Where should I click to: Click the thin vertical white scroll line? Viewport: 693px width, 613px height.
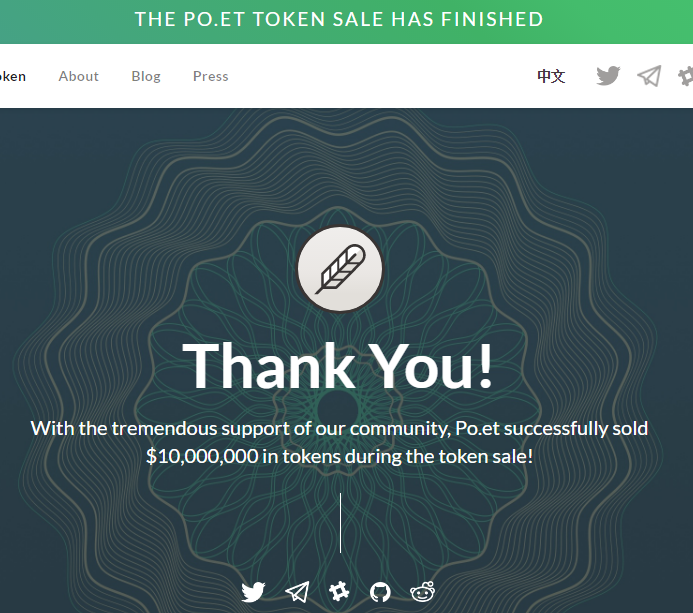[x=340, y=523]
